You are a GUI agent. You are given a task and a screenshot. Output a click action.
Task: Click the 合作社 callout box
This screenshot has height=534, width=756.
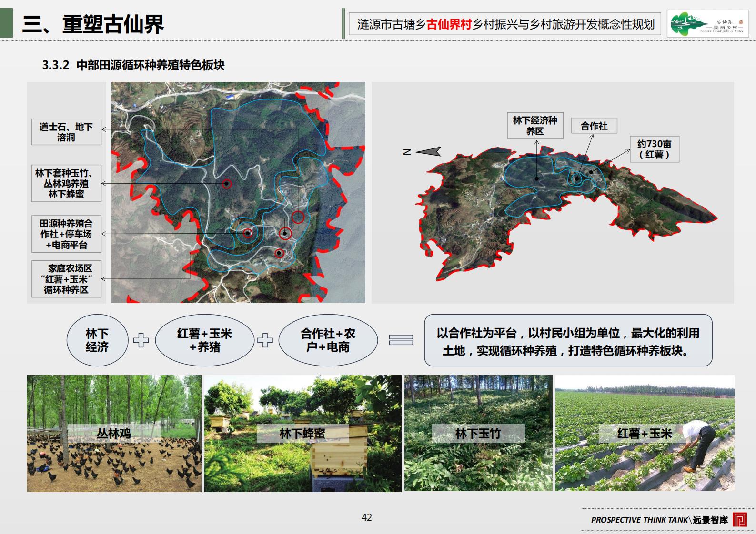click(594, 126)
